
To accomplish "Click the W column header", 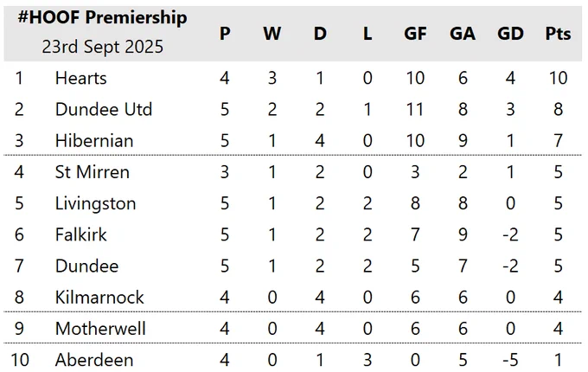I will [x=272, y=34].
